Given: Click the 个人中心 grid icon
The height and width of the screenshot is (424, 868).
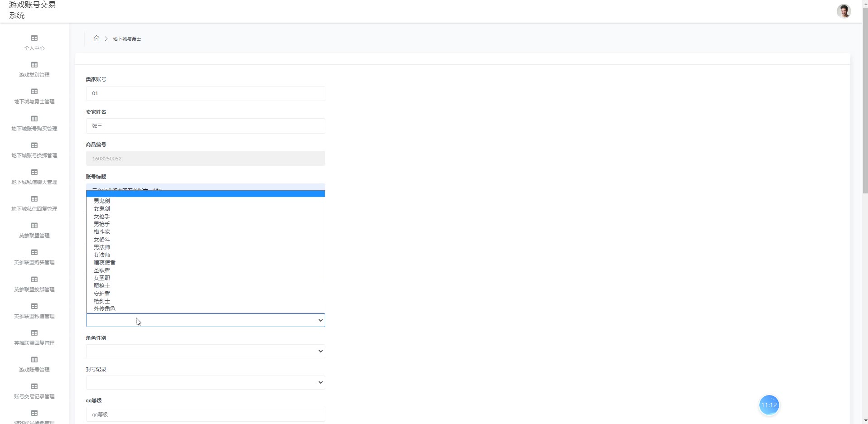Looking at the screenshot, I should 34,38.
